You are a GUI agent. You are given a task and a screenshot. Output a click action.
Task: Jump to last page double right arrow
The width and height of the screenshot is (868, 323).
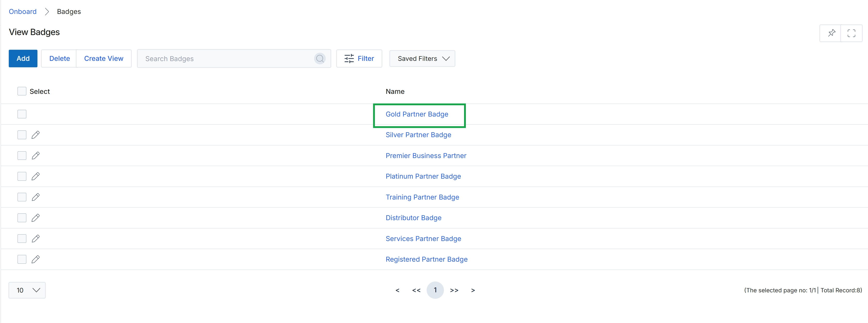pyautogui.click(x=454, y=290)
